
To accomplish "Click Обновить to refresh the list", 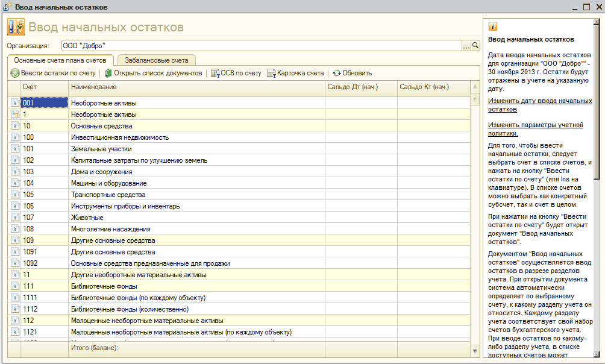I will coord(353,73).
